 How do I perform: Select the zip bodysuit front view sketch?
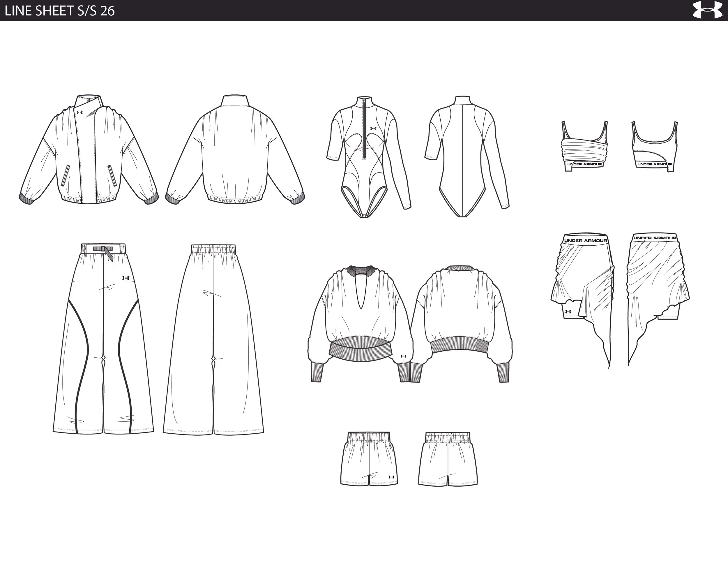click(x=369, y=157)
